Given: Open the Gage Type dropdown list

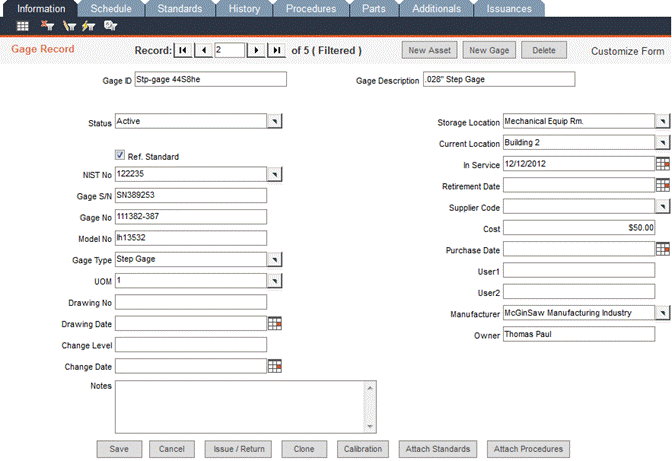Looking at the screenshot, I should tap(275, 259).
